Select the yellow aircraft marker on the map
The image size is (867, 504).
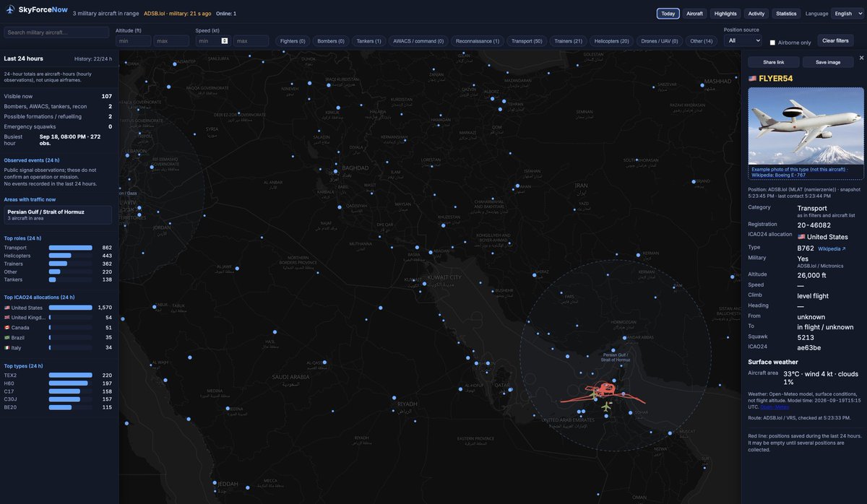coord(606,407)
